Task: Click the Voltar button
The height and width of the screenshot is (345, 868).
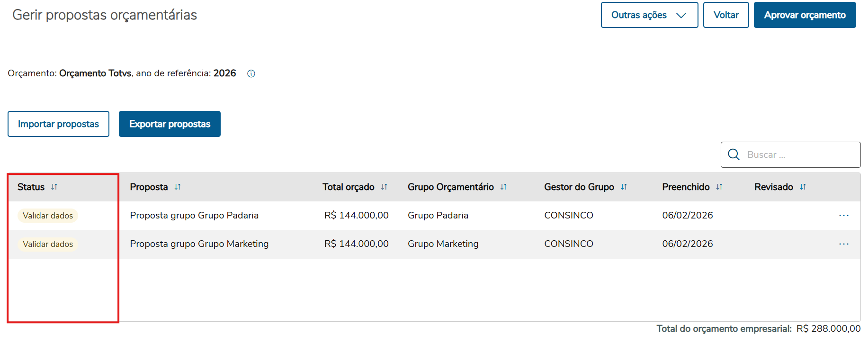Action: [x=725, y=15]
